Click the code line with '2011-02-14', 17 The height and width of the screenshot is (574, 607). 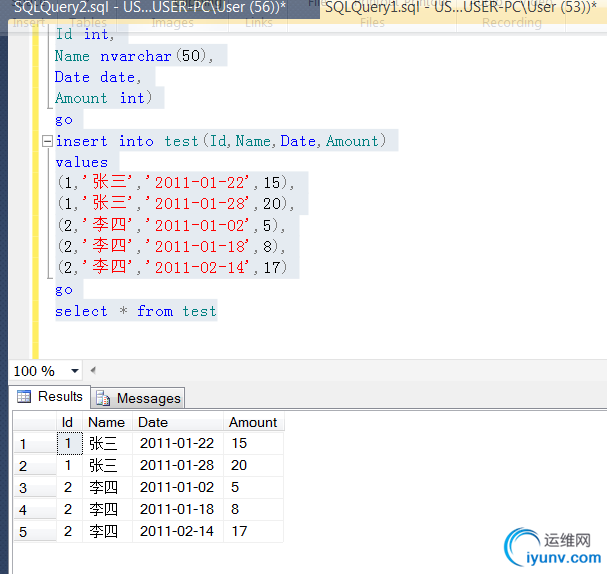click(x=173, y=267)
